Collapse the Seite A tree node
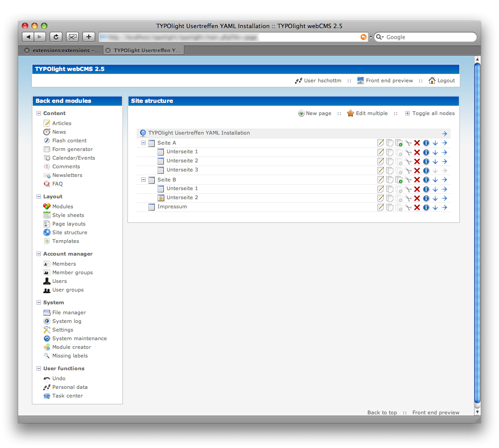The height and width of the screenshot is (448, 499). pos(143,143)
